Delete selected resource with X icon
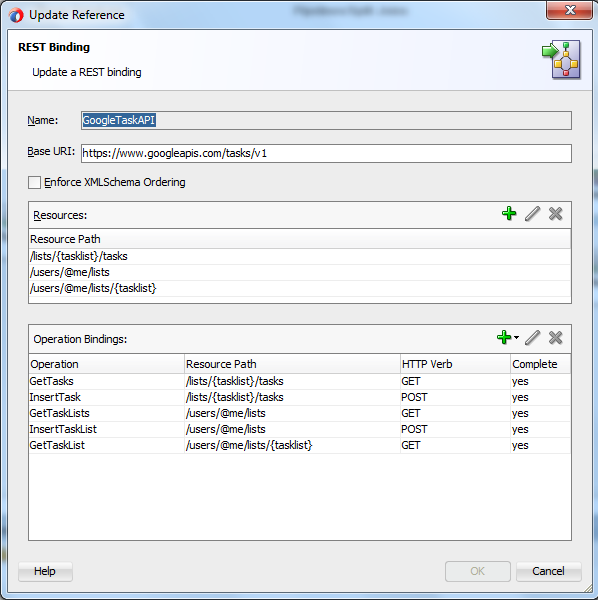 [556, 214]
